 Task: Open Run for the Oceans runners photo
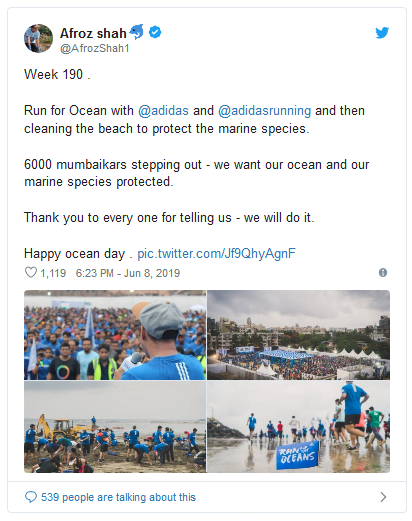point(298,427)
